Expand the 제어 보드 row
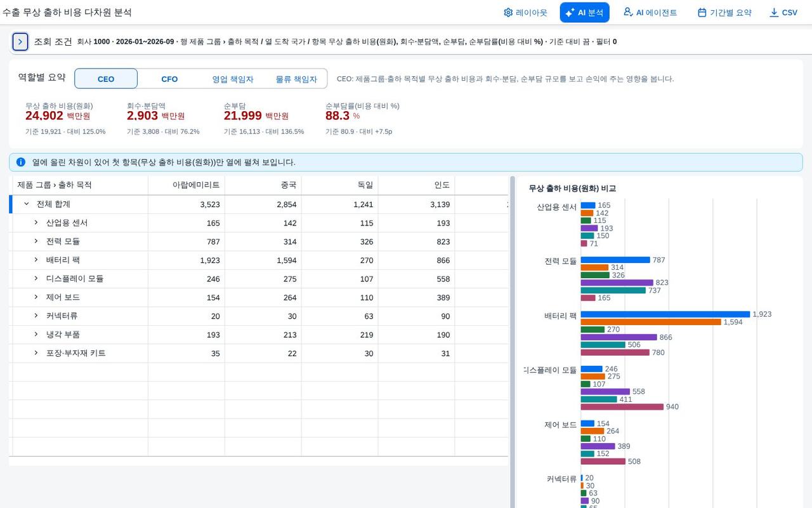The image size is (812, 508). tap(36, 297)
